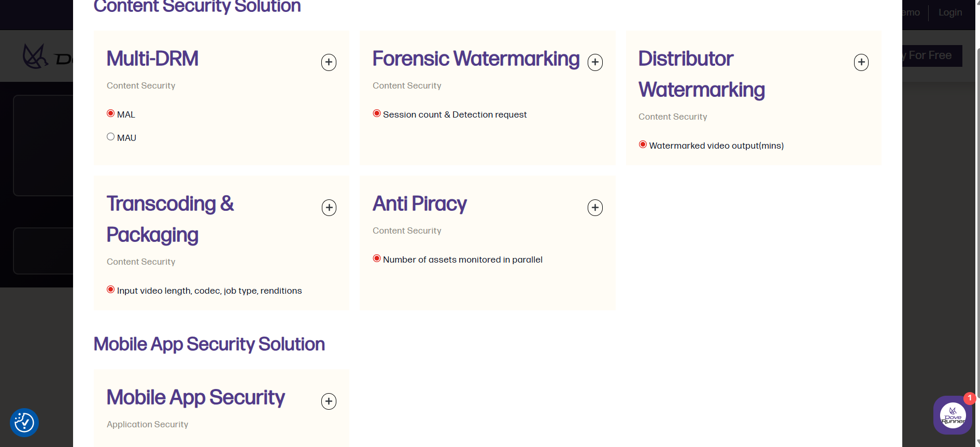Click Forensic Watermarking plus icon
The image size is (980, 447).
tap(595, 63)
